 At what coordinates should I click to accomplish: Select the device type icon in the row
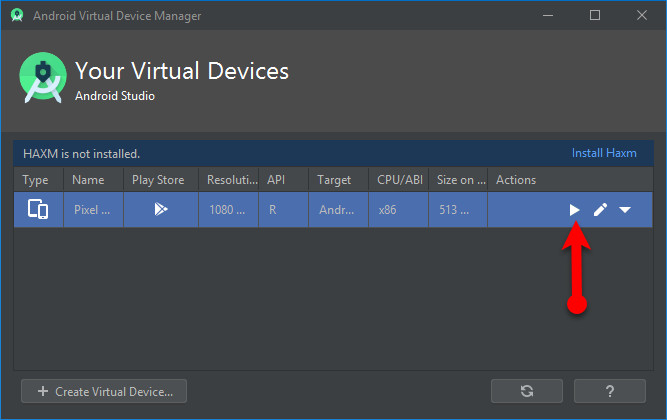[38, 210]
